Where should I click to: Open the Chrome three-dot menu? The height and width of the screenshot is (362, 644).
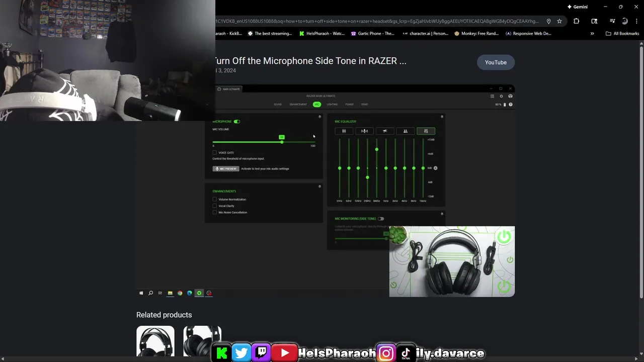click(x=636, y=21)
